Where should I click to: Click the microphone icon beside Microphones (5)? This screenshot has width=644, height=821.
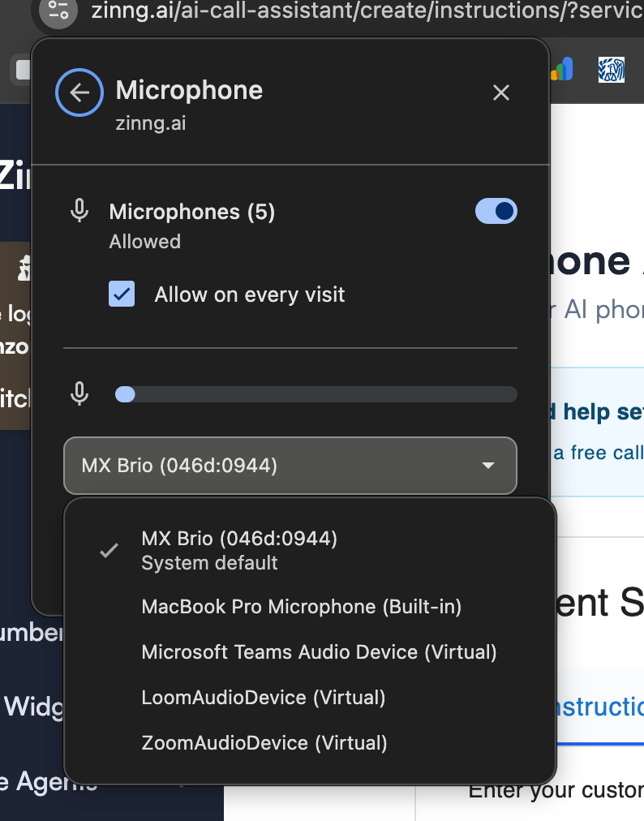(79, 211)
